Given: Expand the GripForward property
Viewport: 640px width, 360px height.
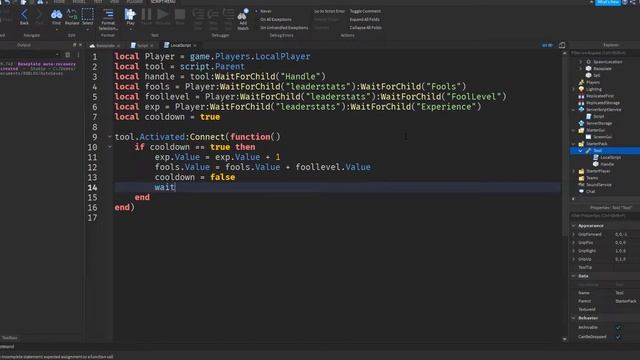Looking at the screenshot, I should 574,234.
